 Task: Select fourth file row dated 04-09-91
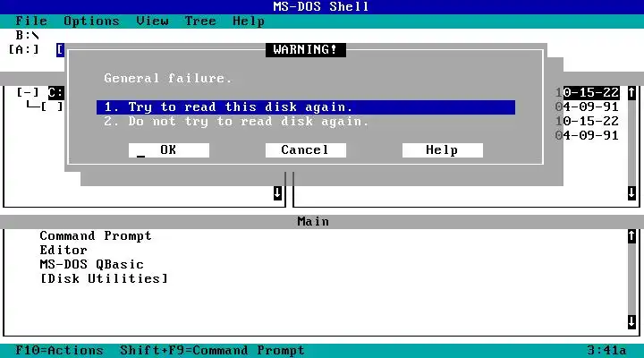coord(588,136)
